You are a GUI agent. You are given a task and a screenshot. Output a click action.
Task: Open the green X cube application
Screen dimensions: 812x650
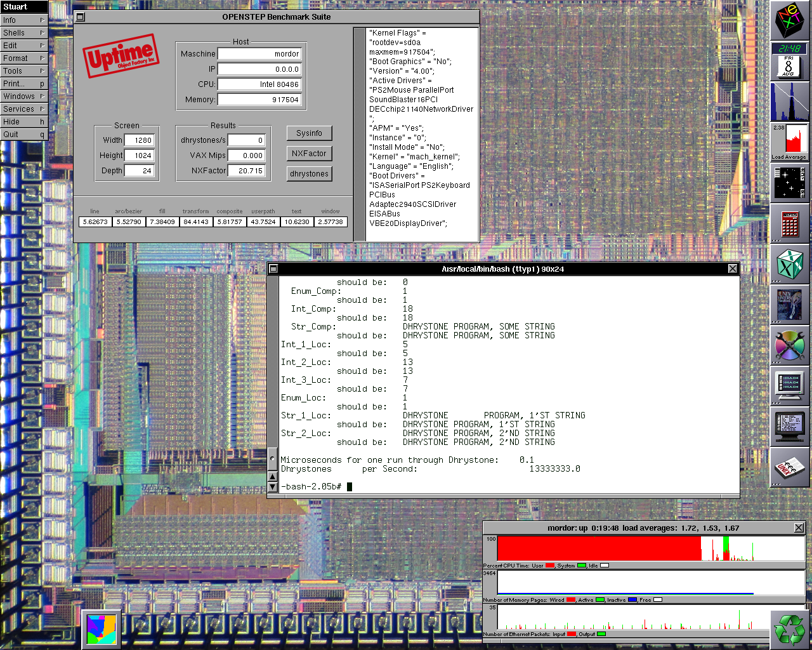coord(790,264)
